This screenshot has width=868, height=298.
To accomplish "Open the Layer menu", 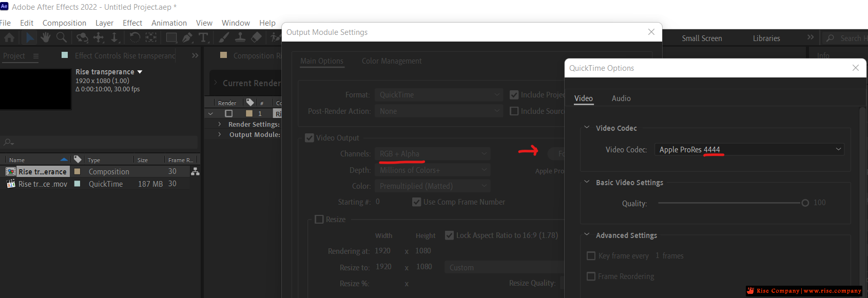I will coord(104,23).
